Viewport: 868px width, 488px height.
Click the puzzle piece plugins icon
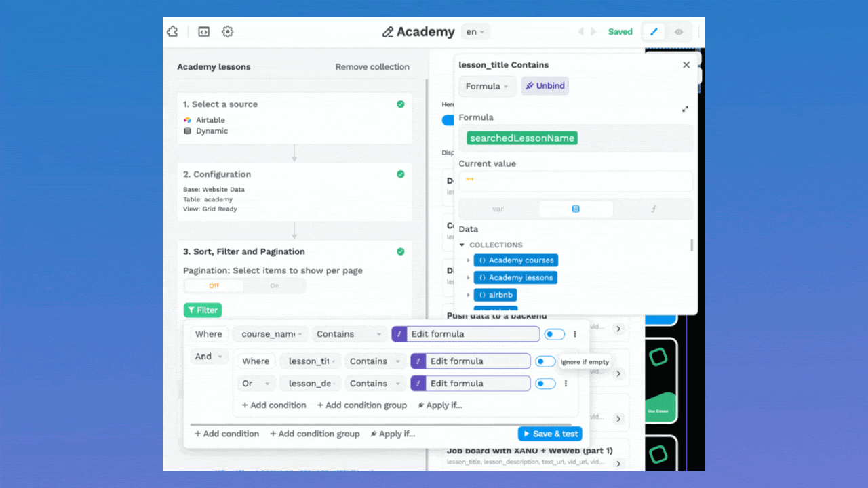172,32
